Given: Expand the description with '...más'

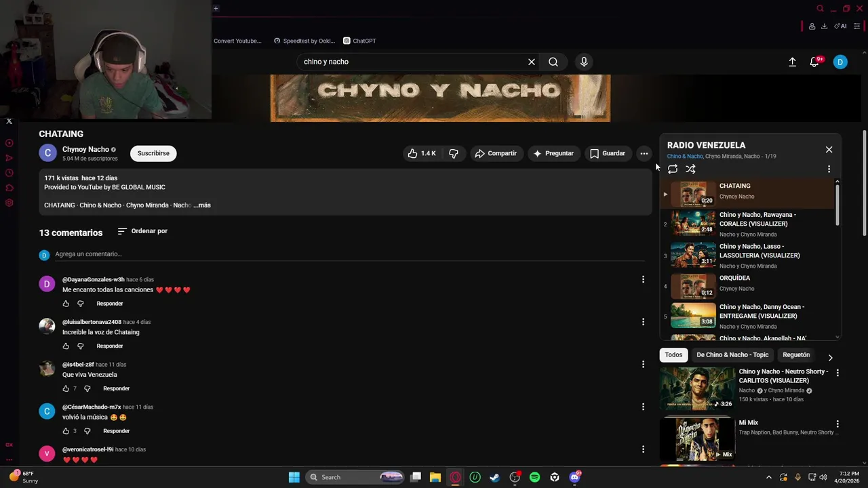Looking at the screenshot, I should [202, 205].
